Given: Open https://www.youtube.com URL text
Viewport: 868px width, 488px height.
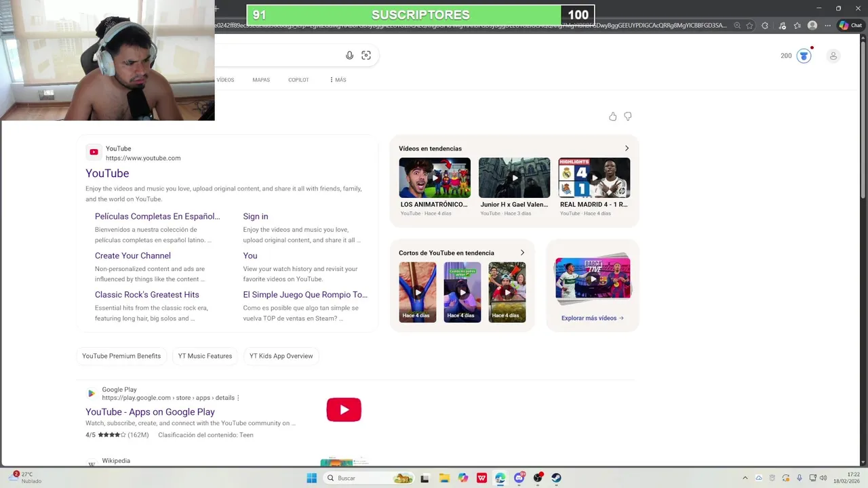Looking at the screenshot, I should point(143,158).
